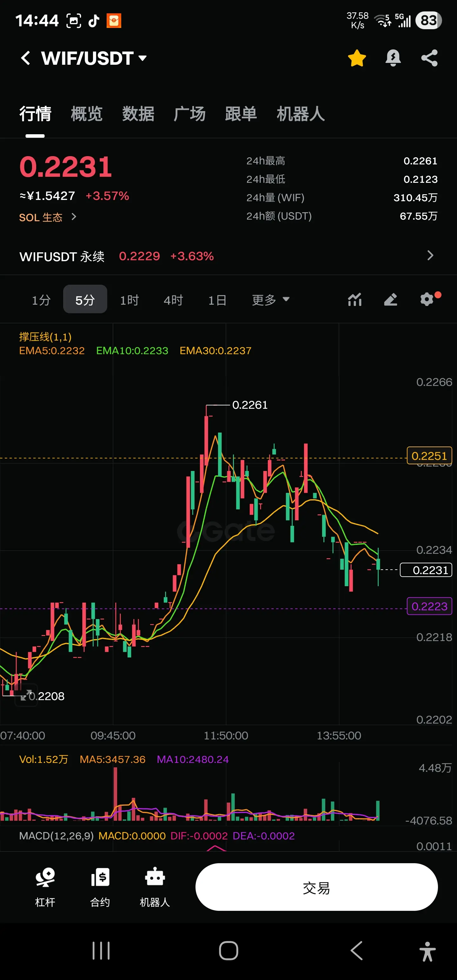Tap the Android navigation back arrow
Image resolution: width=457 pixels, height=980 pixels.
[356, 950]
